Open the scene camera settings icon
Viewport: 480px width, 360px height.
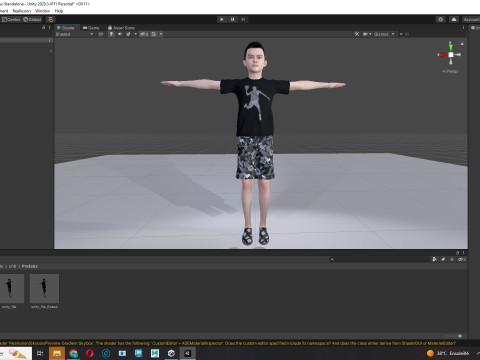pyautogui.click(x=365, y=34)
